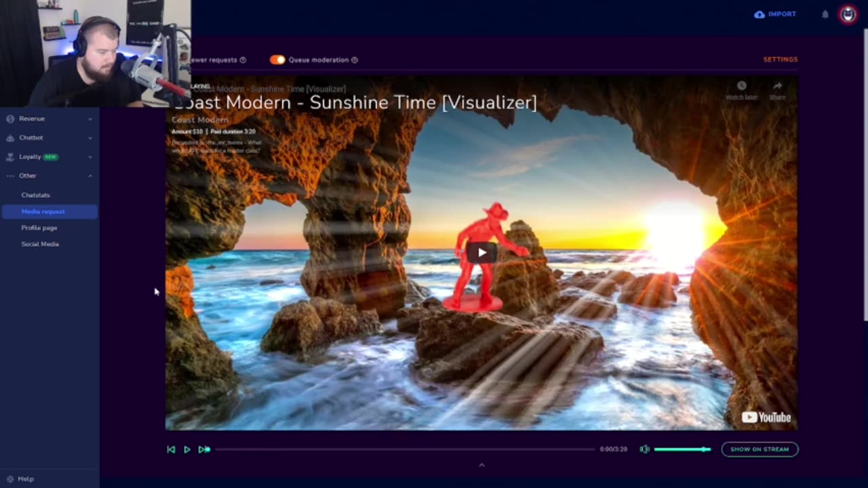Click the Loyalty trophy icon in the sidebar
This screenshot has height=488, width=868.
tap(10, 157)
